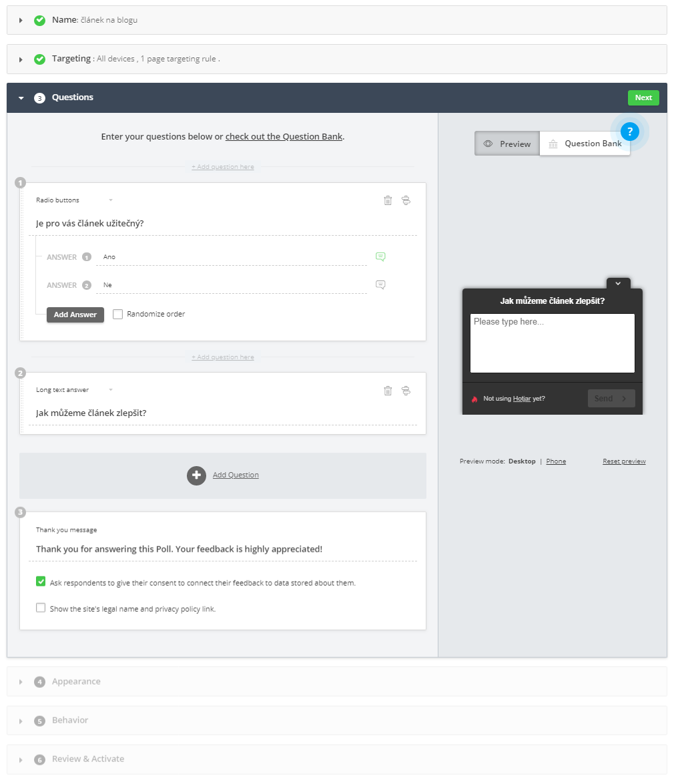Click the green check icon beside Name
Viewport: 680px width, 784px height.
coord(39,21)
